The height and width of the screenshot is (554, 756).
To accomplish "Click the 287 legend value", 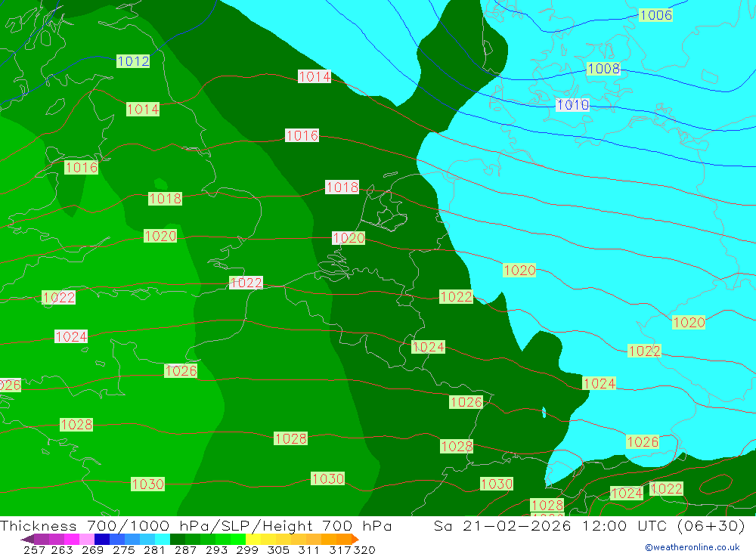I will 185,549.
